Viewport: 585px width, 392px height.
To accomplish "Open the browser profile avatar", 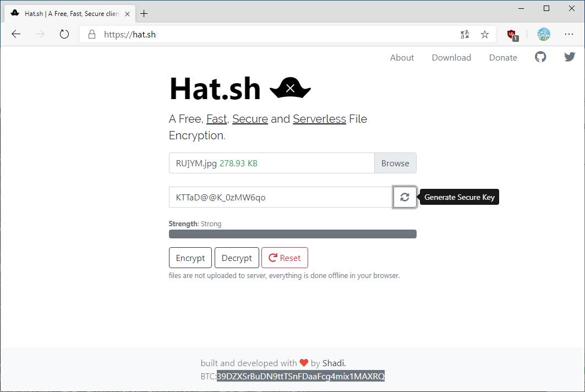I will tap(544, 34).
